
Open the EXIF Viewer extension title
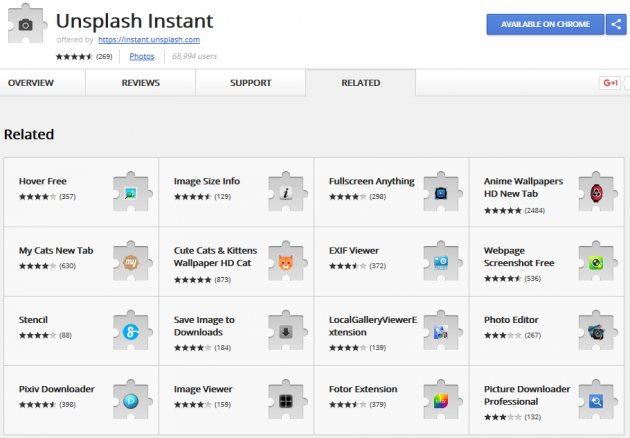[356, 250]
